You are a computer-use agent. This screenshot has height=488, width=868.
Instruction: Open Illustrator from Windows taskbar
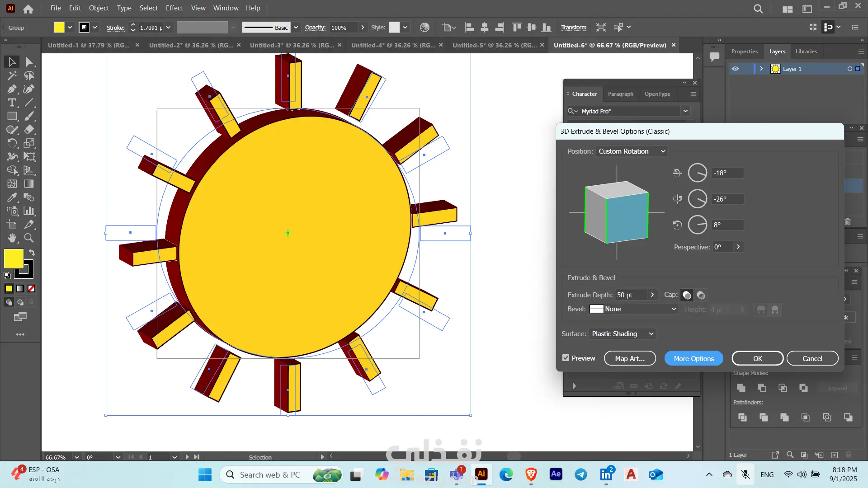[x=481, y=474]
